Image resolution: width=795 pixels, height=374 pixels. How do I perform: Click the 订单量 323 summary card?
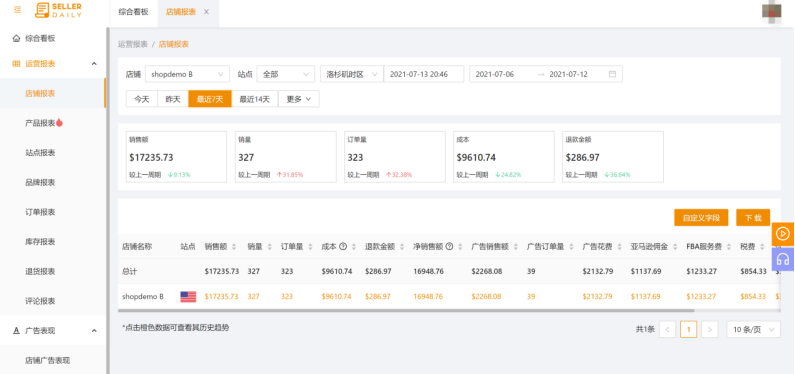click(394, 157)
